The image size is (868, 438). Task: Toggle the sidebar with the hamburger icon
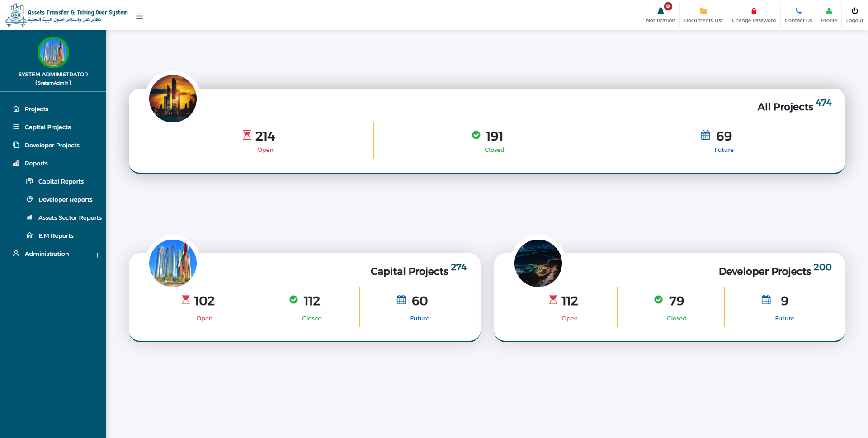(x=140, y=16)
